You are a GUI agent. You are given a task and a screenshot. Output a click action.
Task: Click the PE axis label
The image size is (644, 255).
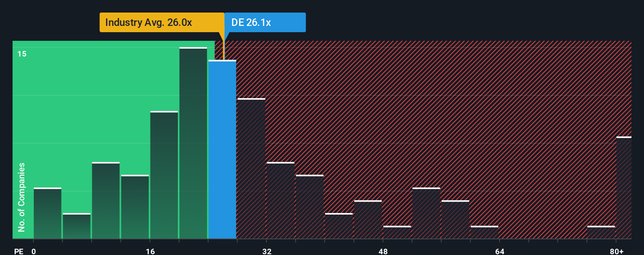tap(18, 251)
